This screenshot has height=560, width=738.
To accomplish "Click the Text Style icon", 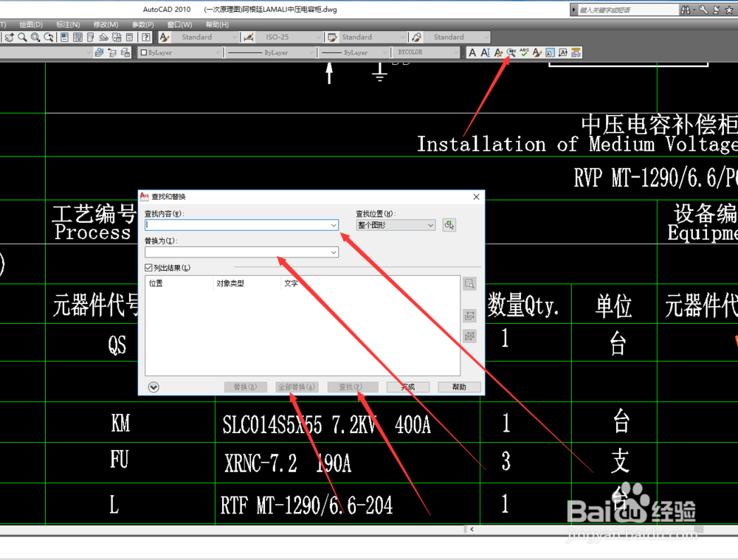I will [165, 37].
